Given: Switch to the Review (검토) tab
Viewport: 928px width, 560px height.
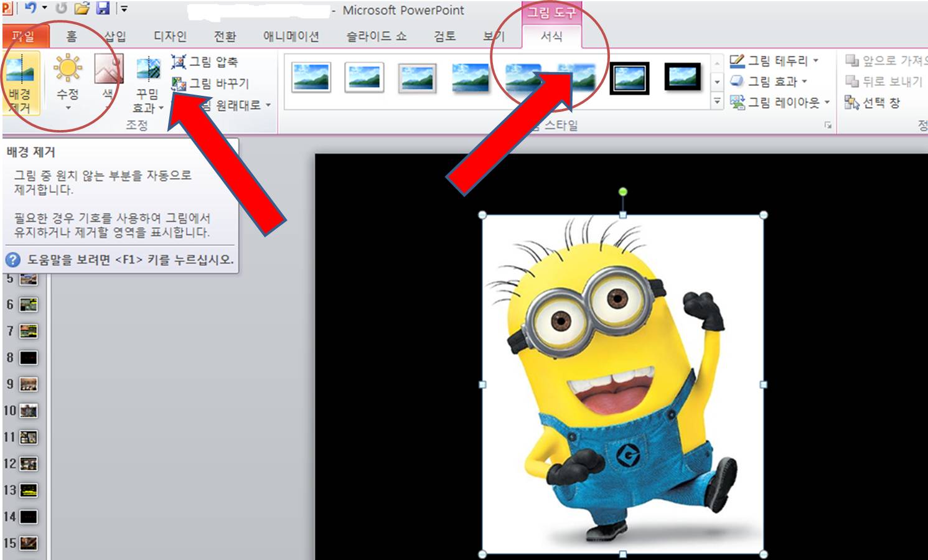Looking at the screenshot, I should 444,36.
